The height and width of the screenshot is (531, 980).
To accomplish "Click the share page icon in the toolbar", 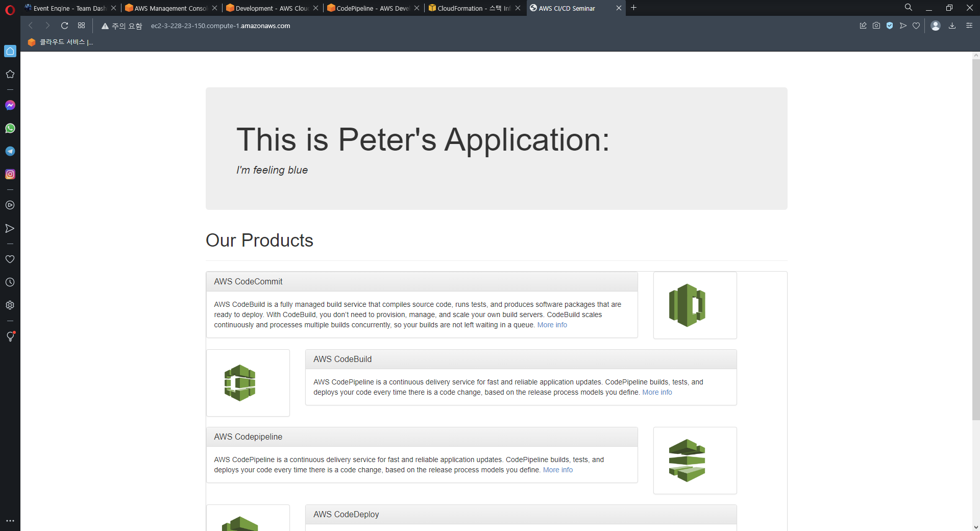I will [x=863, y=26].
